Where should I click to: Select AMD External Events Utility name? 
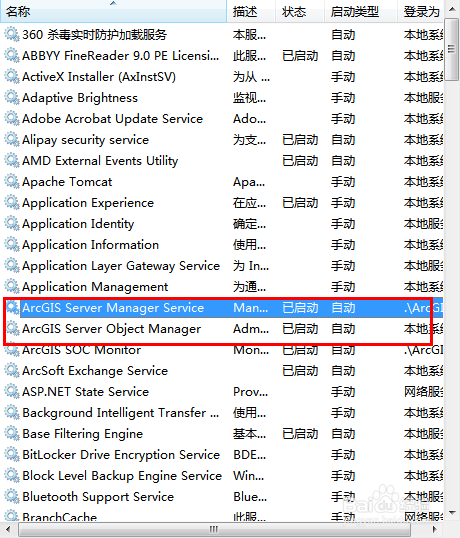pyautogui.click(x=100, y=161)
